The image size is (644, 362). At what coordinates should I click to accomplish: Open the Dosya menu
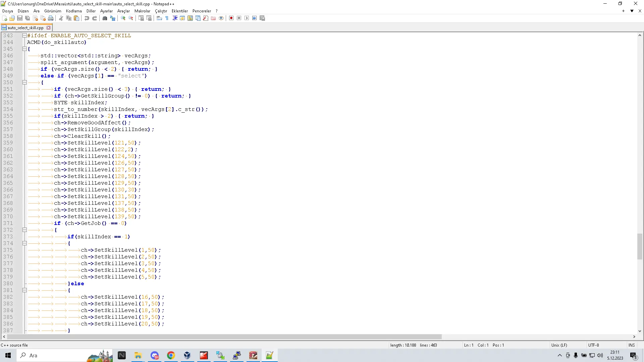(x=8, y=11)
